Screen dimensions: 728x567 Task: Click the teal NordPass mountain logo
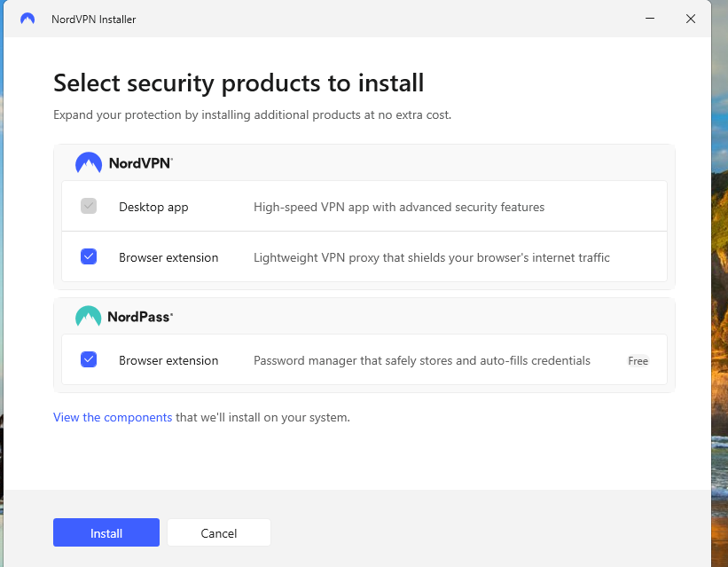point(88,316)
